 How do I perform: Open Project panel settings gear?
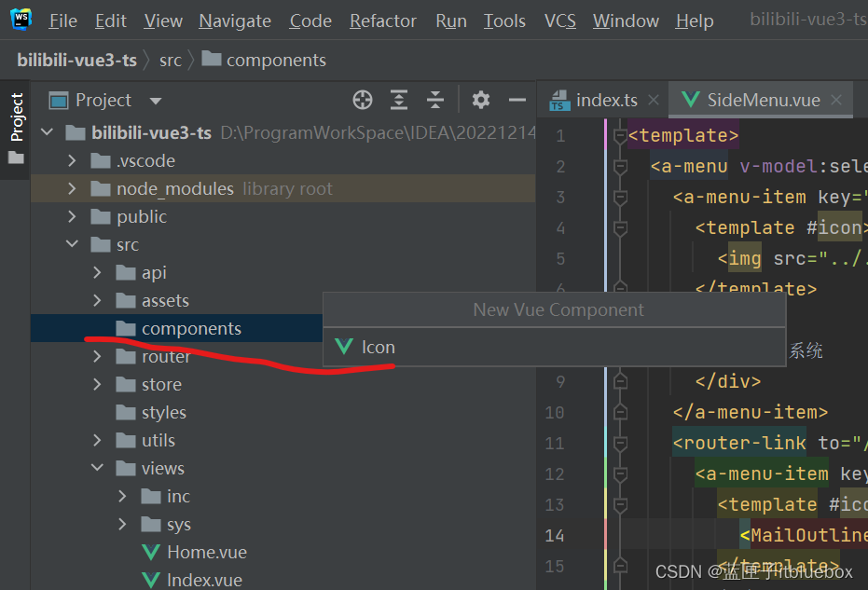(x=480, y=100)
